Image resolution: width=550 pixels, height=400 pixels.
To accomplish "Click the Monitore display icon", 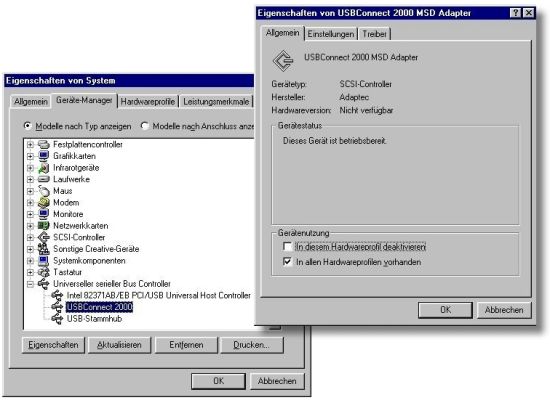I will coord(43,214).
